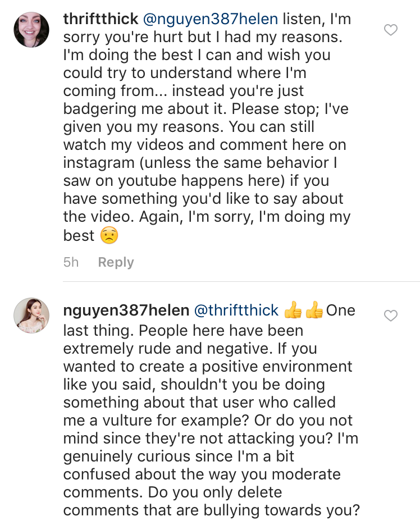Click the '5h' timestamp

71,262
